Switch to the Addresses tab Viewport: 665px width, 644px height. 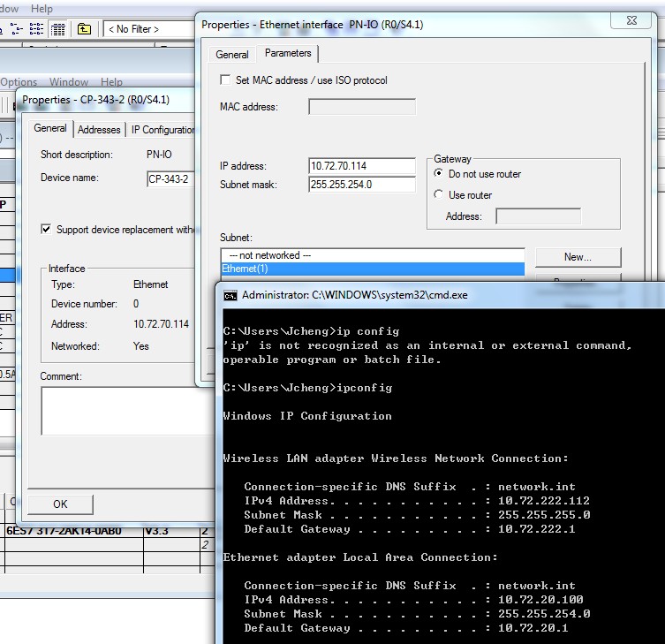tap(99, 130)
